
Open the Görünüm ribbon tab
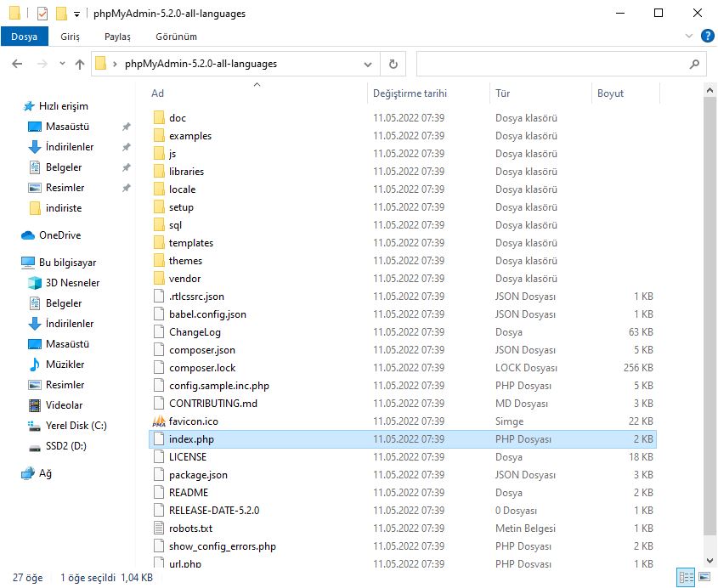(176, 37)
